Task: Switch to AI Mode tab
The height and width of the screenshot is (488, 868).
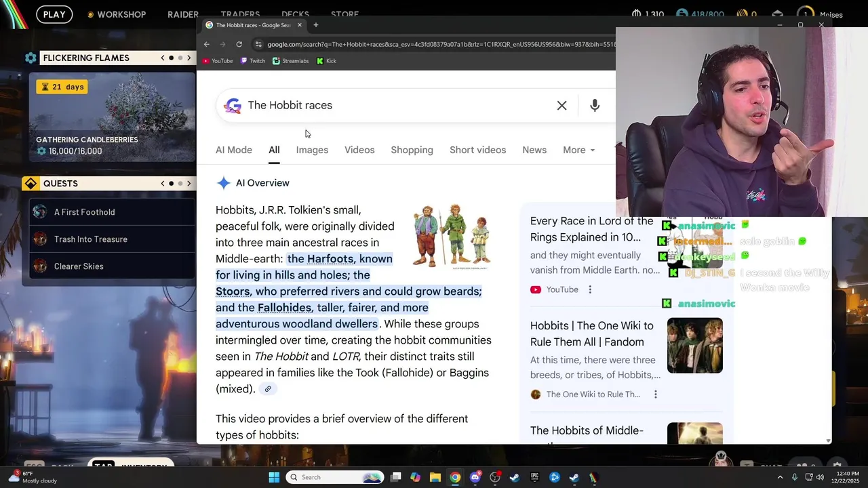Action: (234, 150)
